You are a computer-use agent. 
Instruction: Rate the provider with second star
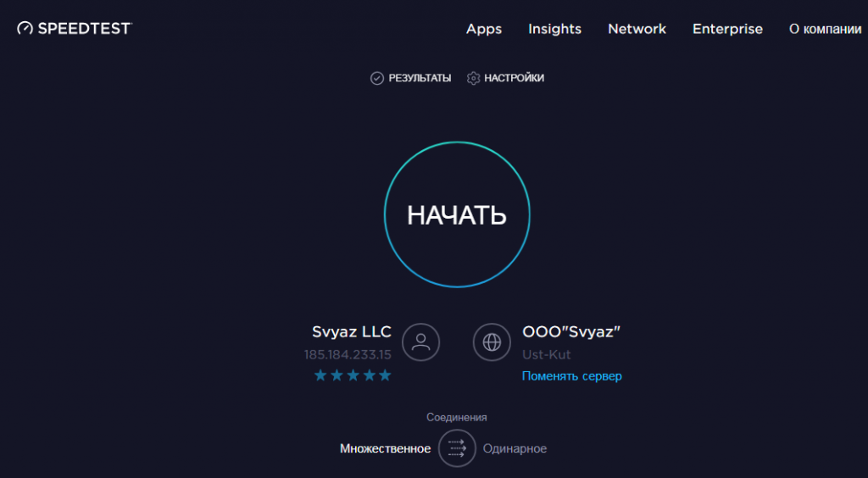[x=337, y=375]
